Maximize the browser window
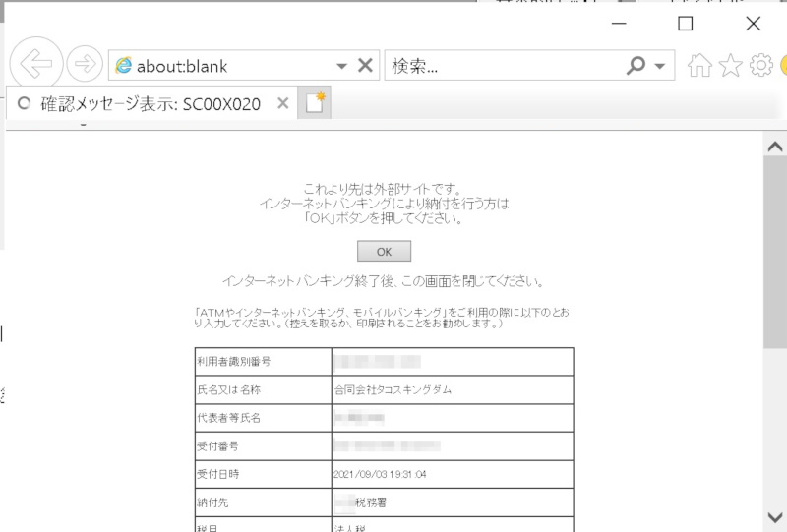 coord(685,24)
